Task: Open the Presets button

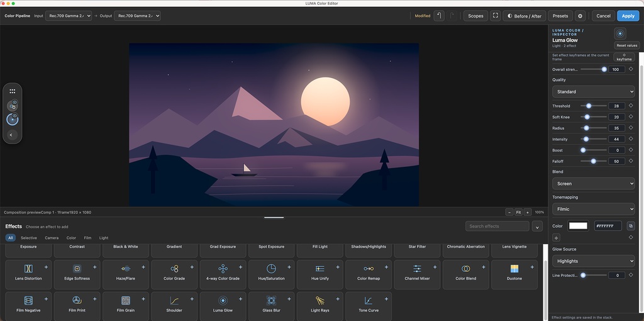Action: [560, 16]
